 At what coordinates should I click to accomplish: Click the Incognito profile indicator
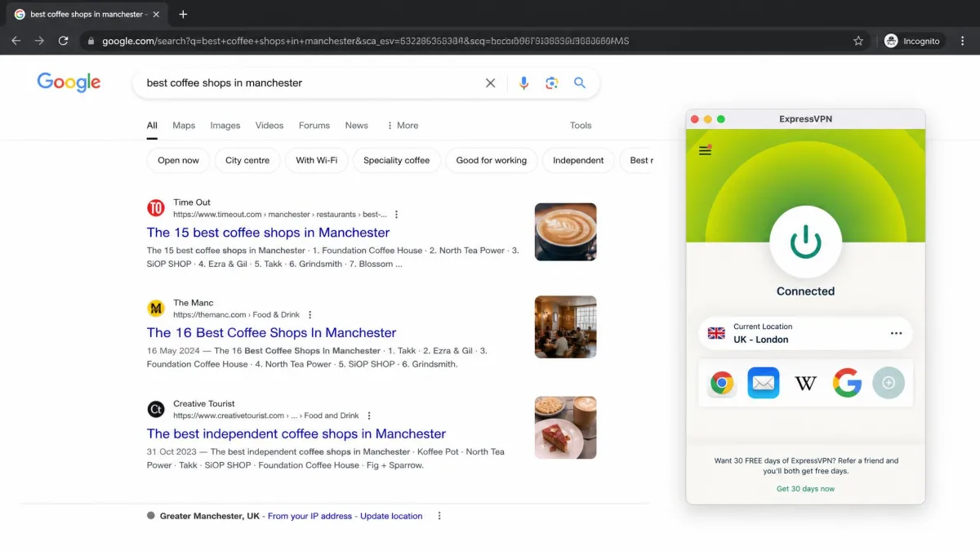tap(913, 41)
